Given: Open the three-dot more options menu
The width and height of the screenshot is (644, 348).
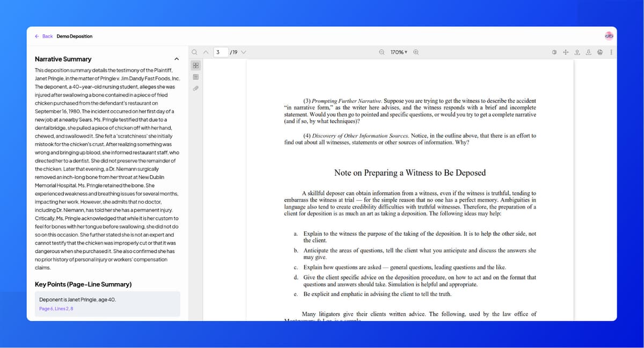Looking at the screenshot, I should coord(611,52).
